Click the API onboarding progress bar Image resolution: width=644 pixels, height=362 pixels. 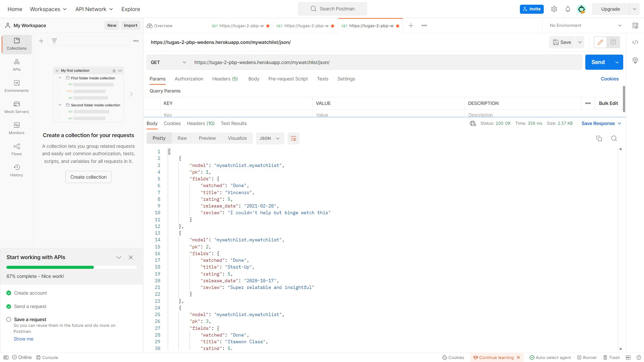[x=71, y=267]
